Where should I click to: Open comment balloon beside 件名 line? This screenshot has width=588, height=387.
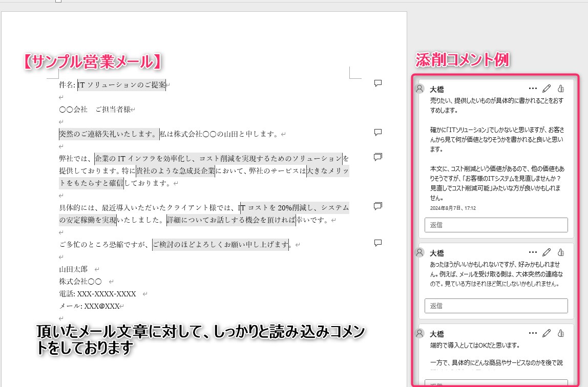click(378, 83)
